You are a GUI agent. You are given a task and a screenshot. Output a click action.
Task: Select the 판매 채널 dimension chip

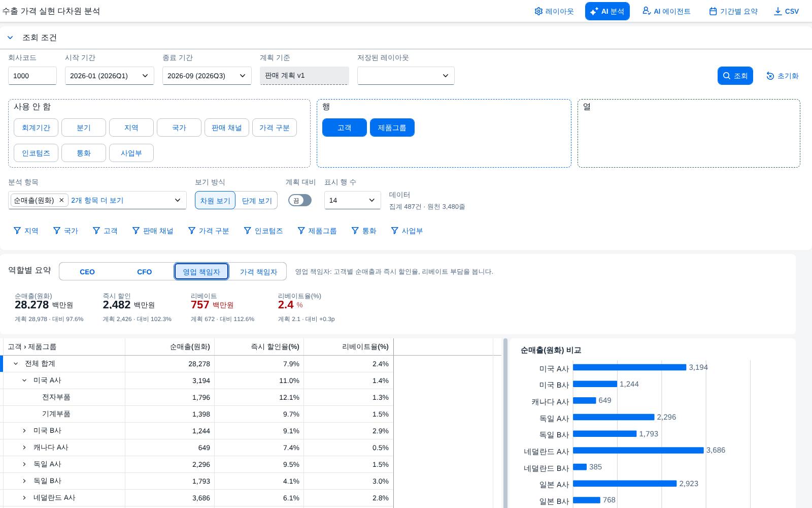[x=227, y=128]
